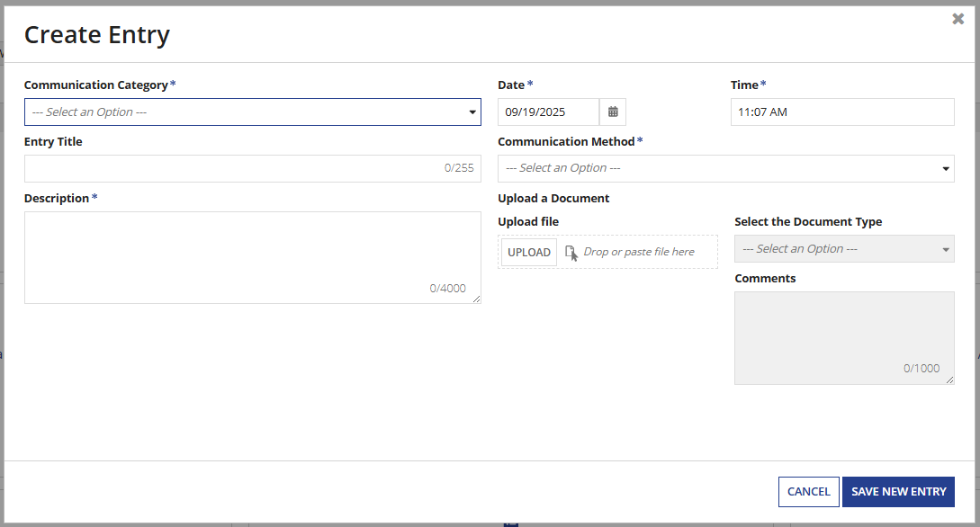980x527 pixels.
Task: Click 'Drop or paste file here' text
Action: (x=639, y=252)
